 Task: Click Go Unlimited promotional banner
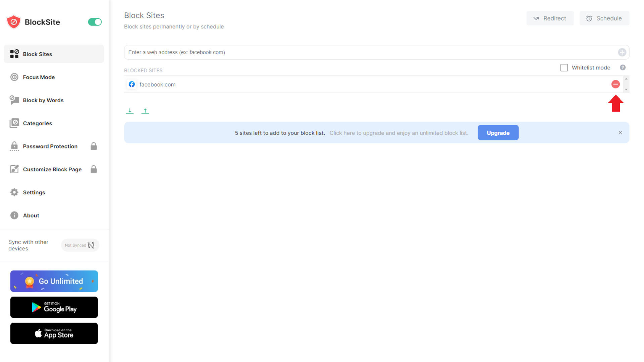tap(54, 281)
